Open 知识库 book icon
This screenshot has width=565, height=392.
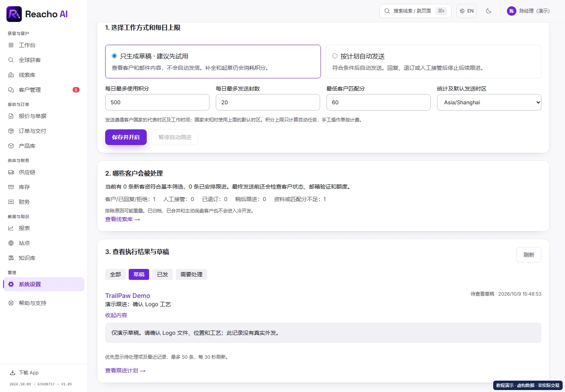tap(11, 258)
